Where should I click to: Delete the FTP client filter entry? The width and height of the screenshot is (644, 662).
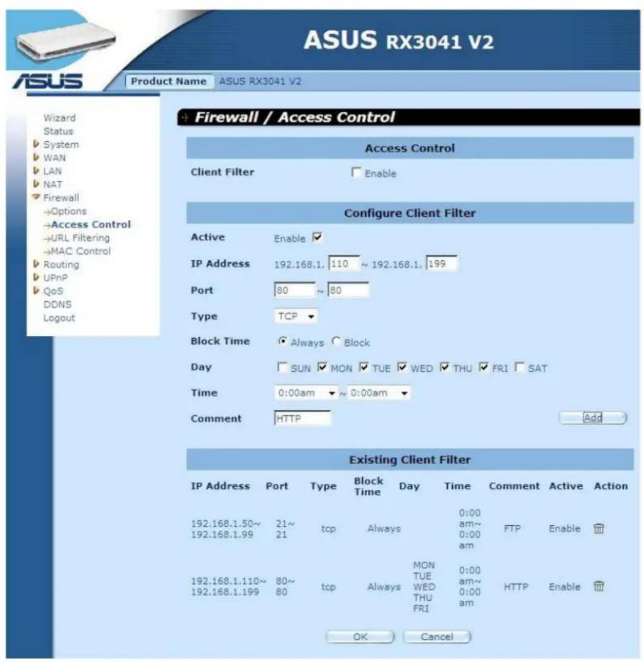click(x=598, y=528)
